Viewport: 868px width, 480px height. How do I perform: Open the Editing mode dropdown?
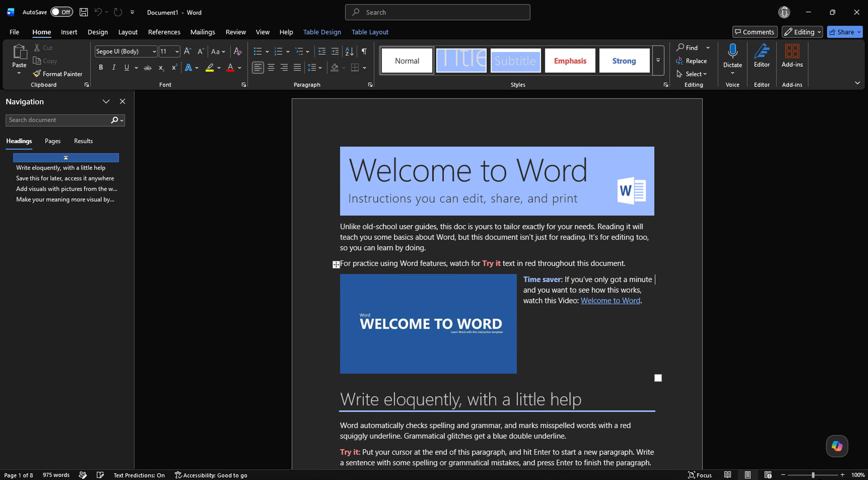802,32
